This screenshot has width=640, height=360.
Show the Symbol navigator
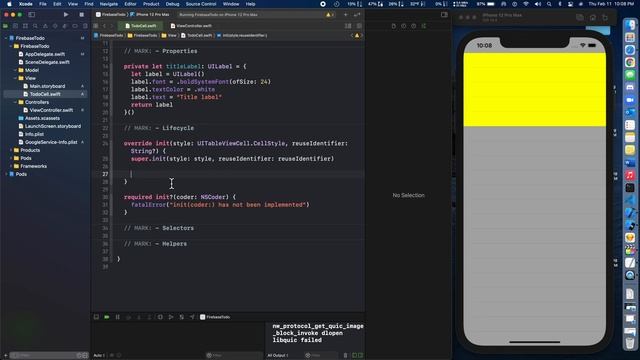(25, 26)
